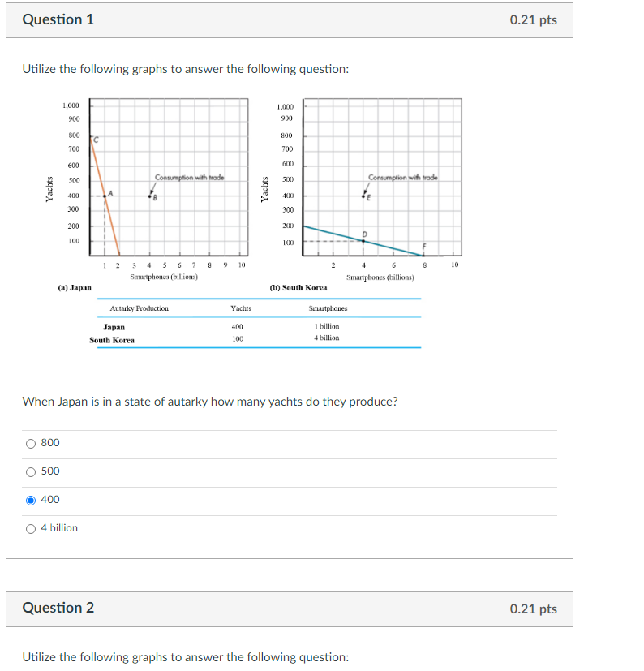
Task: Click the Japan row in the production table
Action: point(114,326)
